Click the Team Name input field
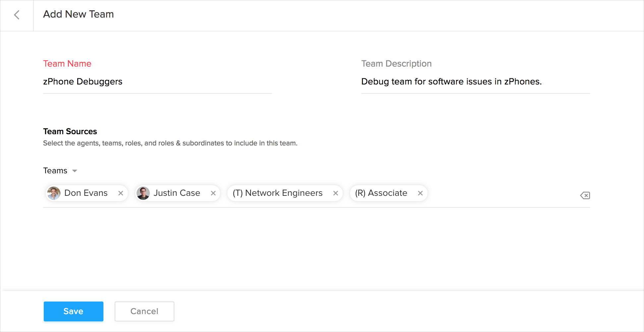The width and height of the screenshot is (644, 332). 157,82
